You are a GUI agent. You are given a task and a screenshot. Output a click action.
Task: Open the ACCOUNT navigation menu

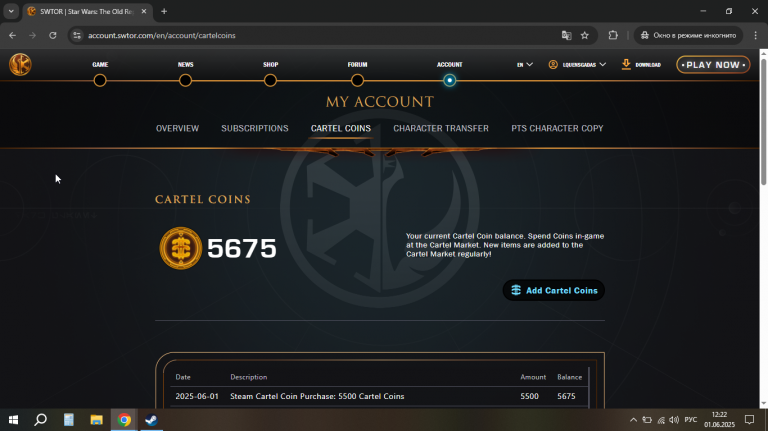click(449, 65)
